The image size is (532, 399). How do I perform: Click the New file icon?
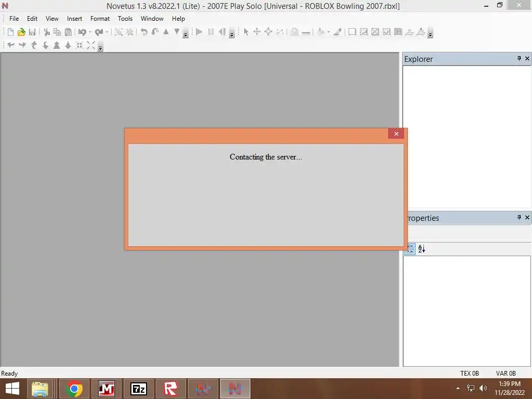tap(10, 32)
